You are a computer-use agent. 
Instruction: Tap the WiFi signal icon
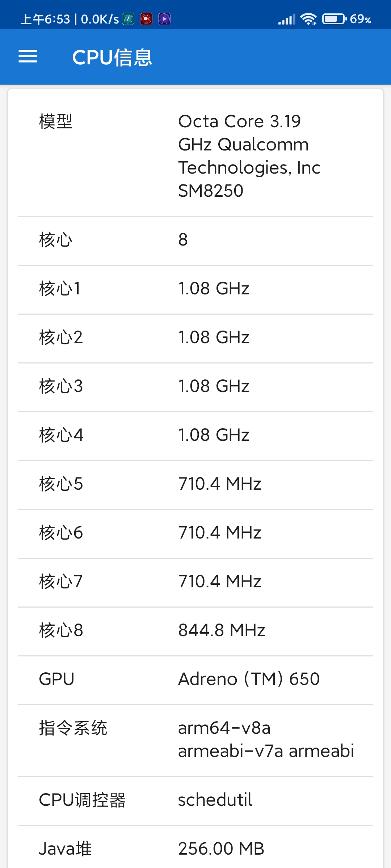[x=309, y=19]
